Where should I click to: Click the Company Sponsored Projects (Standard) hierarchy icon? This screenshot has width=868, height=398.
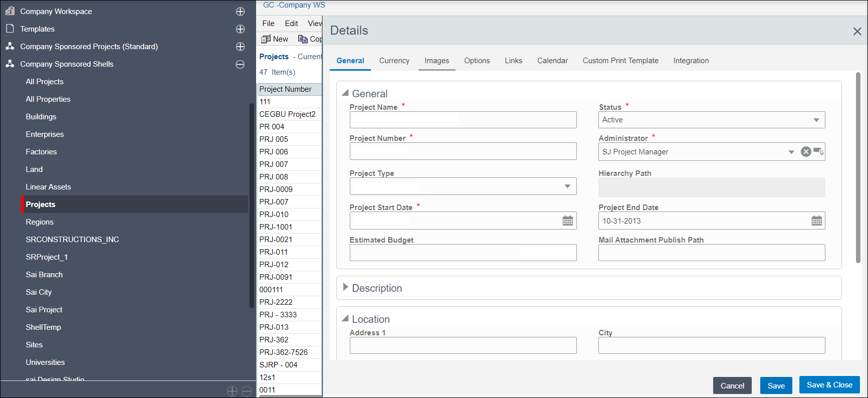click(10, 46)
